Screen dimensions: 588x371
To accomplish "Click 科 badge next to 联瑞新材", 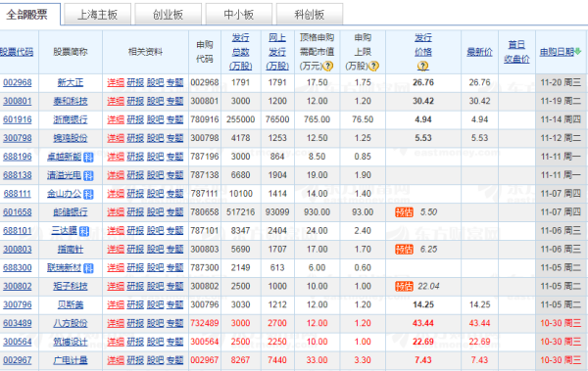I will pos(88,268).
